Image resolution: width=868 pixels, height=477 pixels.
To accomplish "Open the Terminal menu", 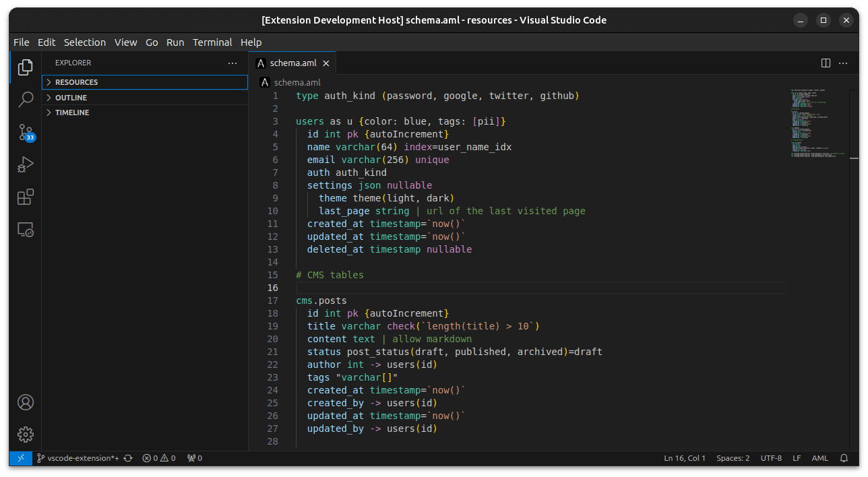I will 212,42.
